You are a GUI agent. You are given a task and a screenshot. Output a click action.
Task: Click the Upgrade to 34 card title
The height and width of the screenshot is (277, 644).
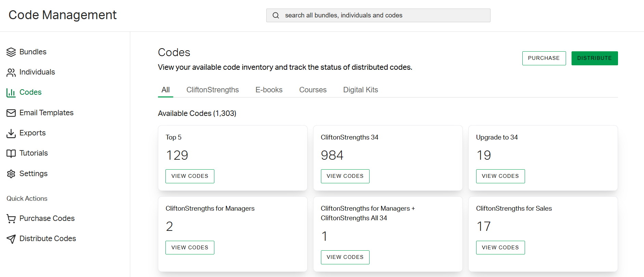497,137
